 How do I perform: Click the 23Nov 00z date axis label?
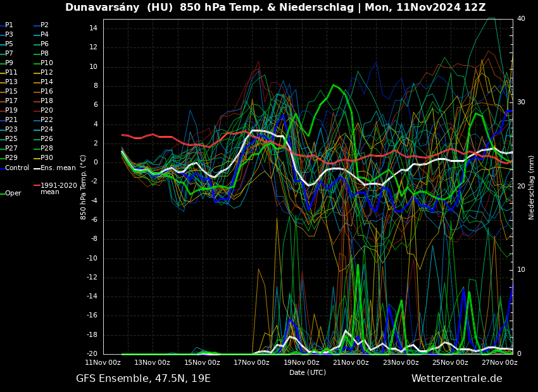401,363
